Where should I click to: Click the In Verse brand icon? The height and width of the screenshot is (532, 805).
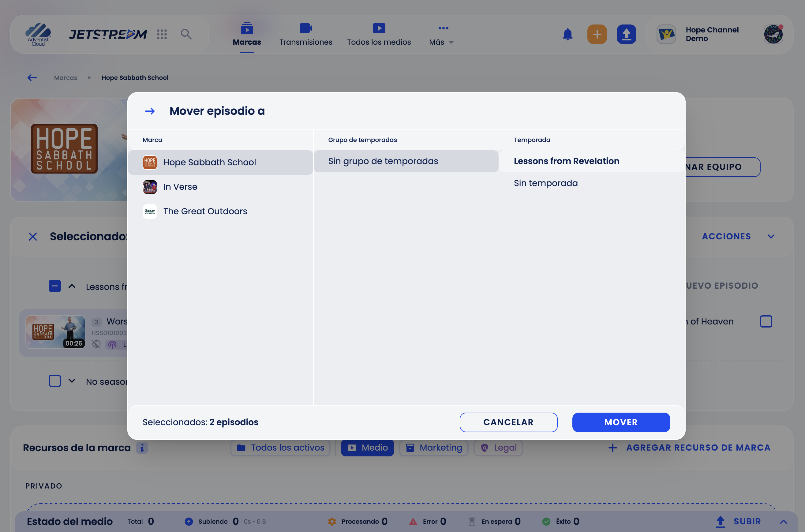click(x=150, y=187)
